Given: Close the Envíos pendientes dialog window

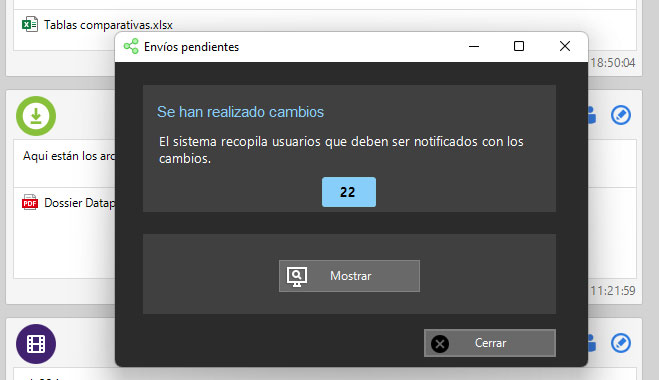Looking at the screenshot, I should tap(565, 46).
